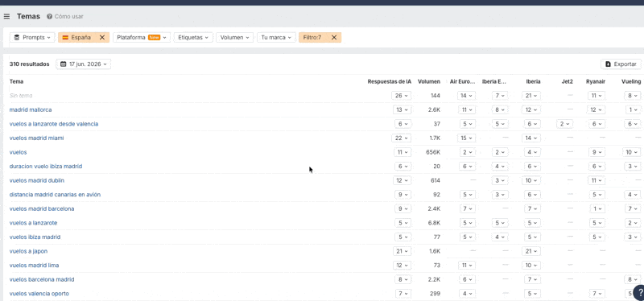Click the Air Euro... column header
Screen dimensions: 644x301
[x=462, y=82]
